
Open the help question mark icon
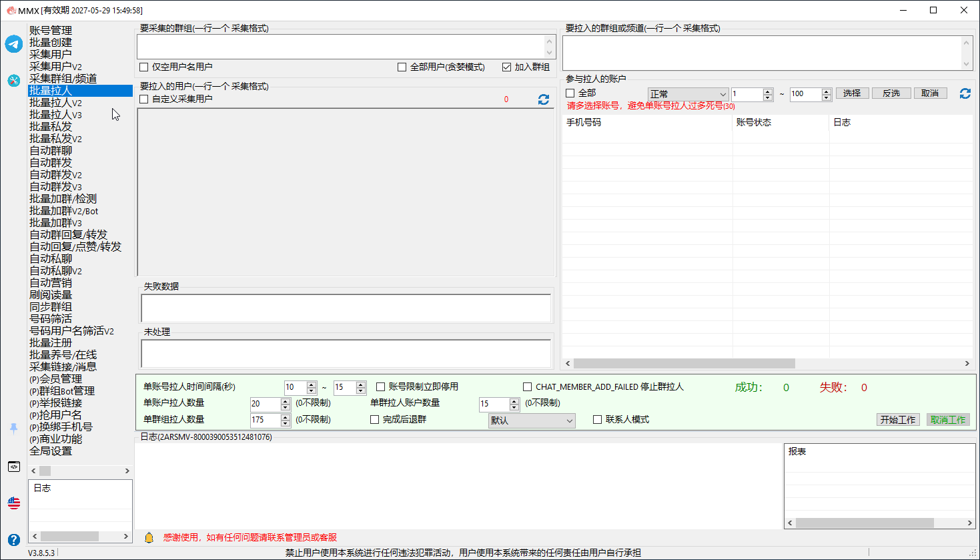click(14, 539)
